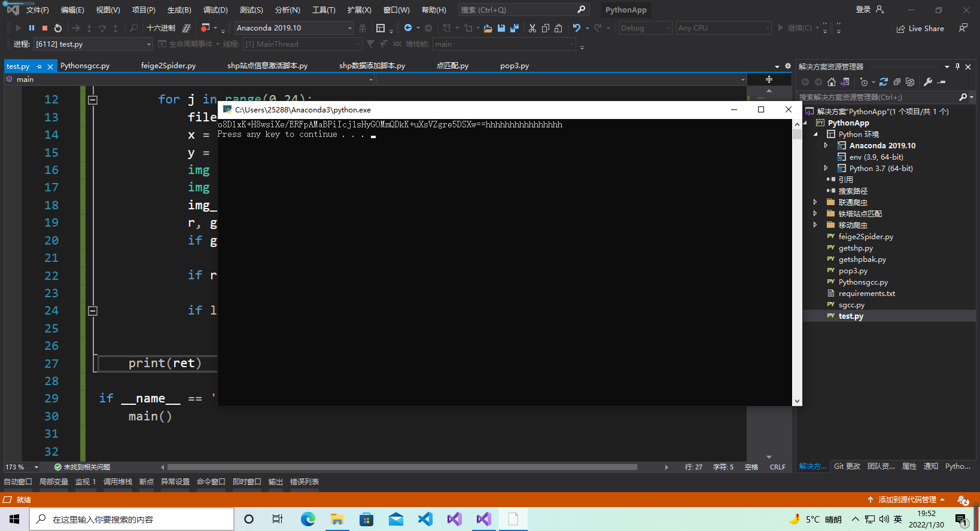Toggle hexadecimal display (十六进制)
Viewport: 980px width, 531px height.
pyautogui.click(x=161, y=28)
